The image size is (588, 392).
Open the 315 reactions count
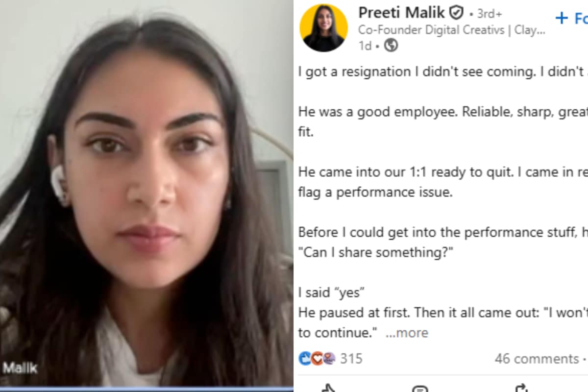pos(351,359)
